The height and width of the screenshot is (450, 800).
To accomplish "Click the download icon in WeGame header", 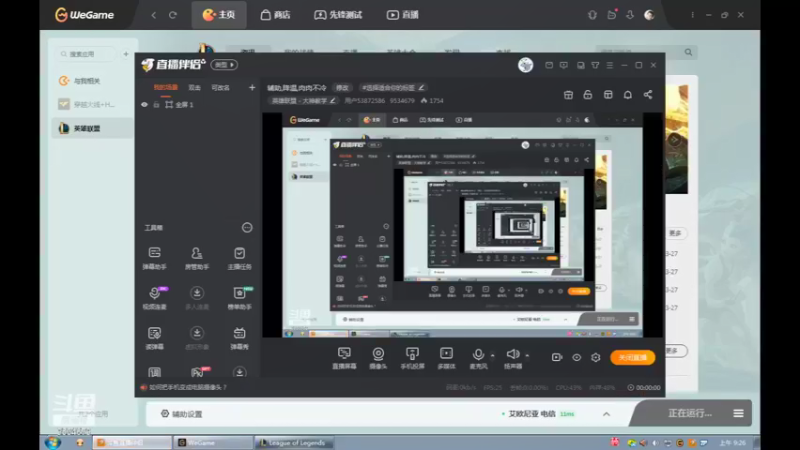I will pos(630,15).
